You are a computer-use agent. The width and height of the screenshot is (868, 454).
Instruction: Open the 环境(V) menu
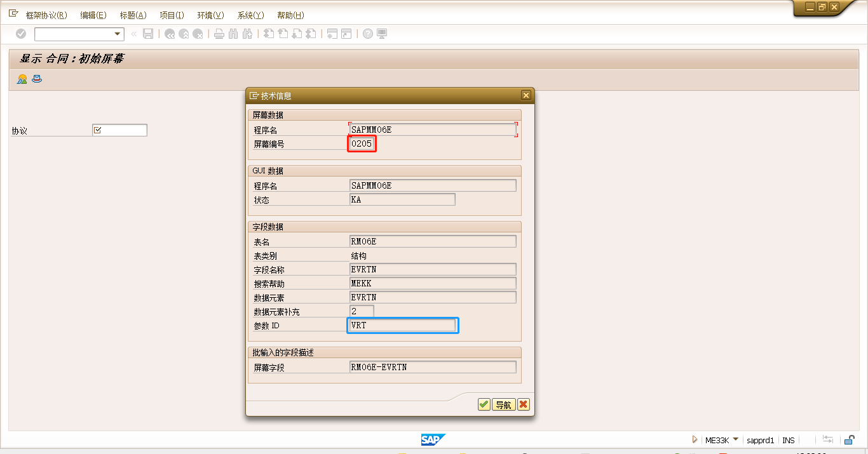(x=210, y=15)
